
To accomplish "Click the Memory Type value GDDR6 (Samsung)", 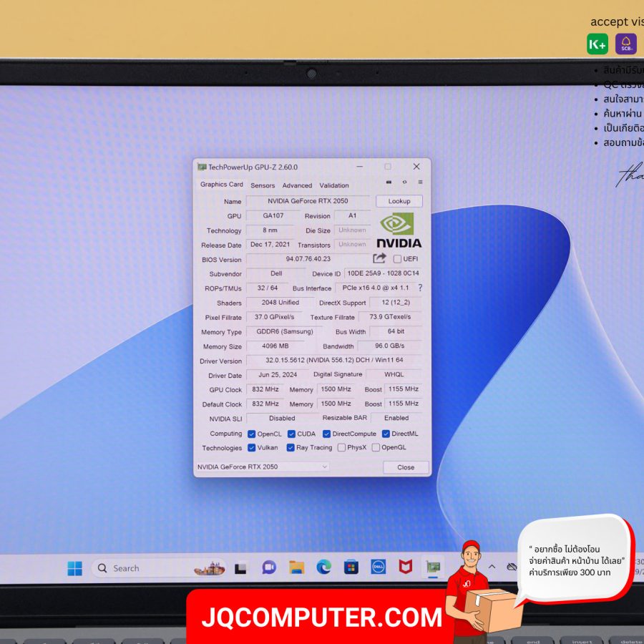I will pos(285,332).
